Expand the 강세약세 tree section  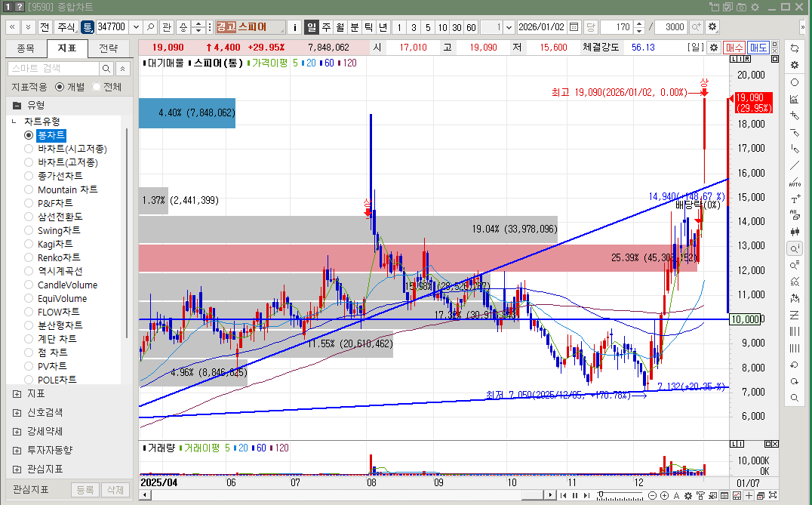(x=17, y=432)
